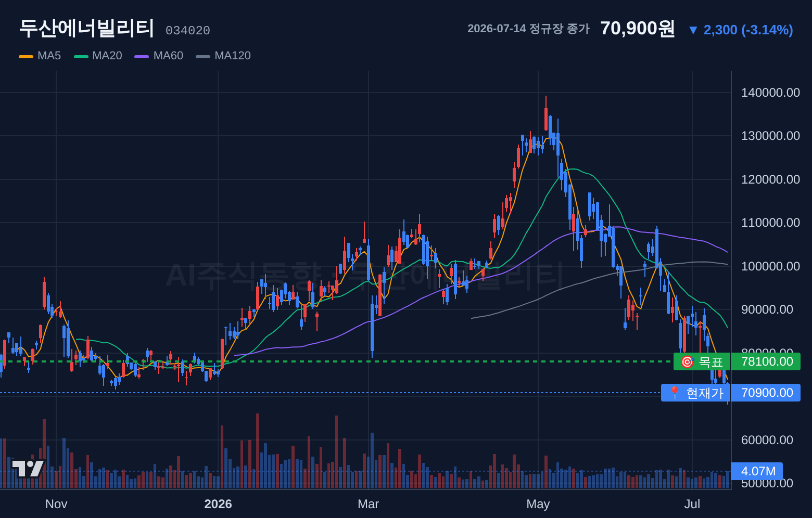Toggle the MA5 legend item
This screenshot has width=812, height=518.
point(40,56)
